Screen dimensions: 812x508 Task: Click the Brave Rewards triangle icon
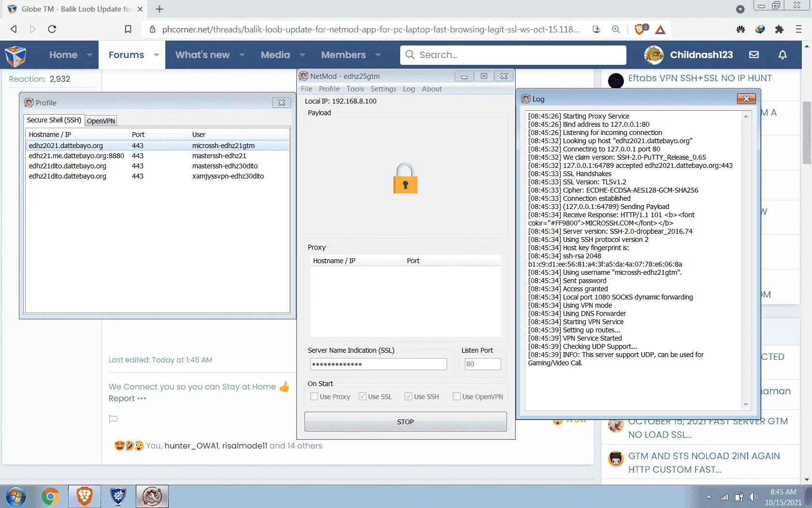point(660,30)
